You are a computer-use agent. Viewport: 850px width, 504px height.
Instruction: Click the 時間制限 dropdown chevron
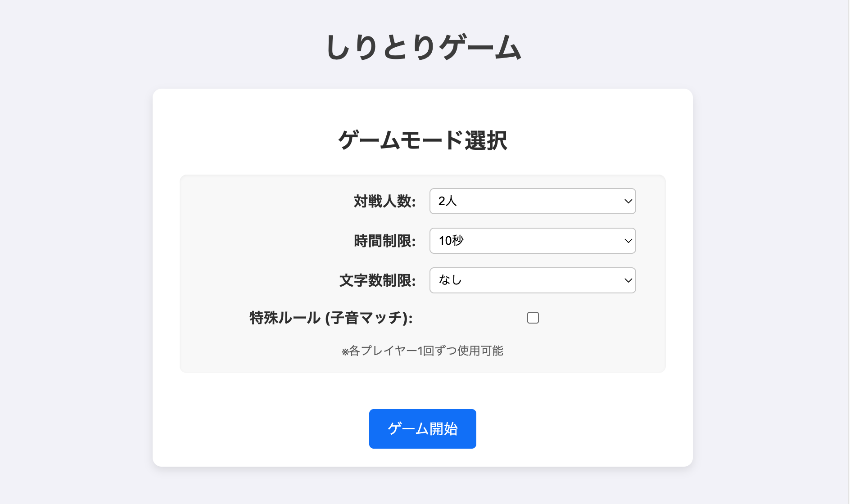tap(628, 241)
